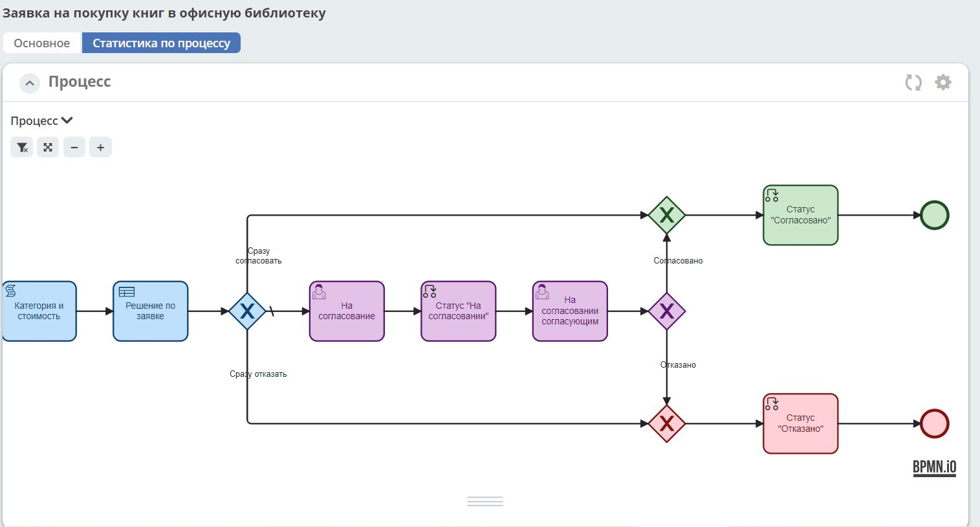The width and height of the screenshot is (980, 527).
Task: Click the blue exclusive gateway
Action: point(247,311)
